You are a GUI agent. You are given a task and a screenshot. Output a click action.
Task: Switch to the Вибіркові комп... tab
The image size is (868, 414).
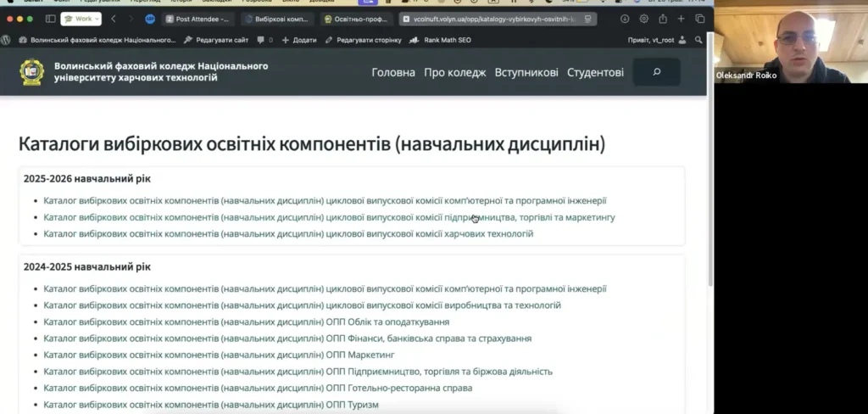277,19
